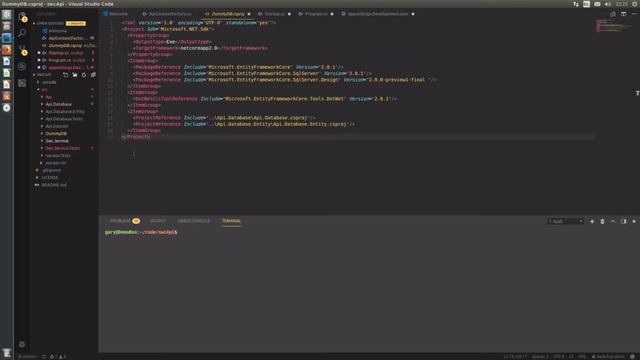Click New File icon in explorer header
The height and width of the screenshot is (360, 640).
[65, 75]
